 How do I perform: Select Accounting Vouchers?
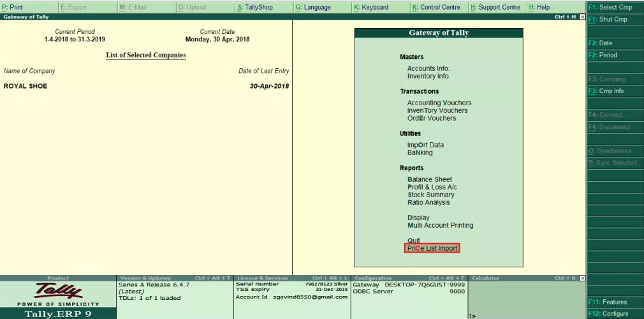(x=439, y=103)
